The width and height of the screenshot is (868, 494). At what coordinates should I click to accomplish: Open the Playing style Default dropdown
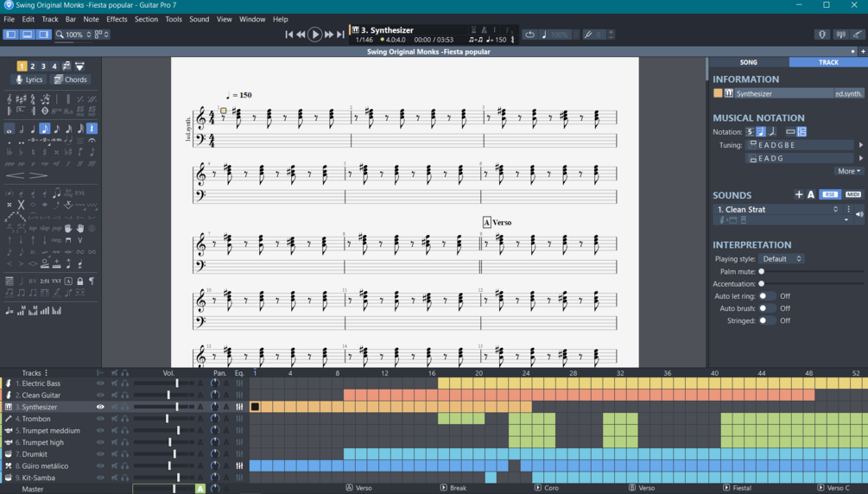[x=781, y=259]
